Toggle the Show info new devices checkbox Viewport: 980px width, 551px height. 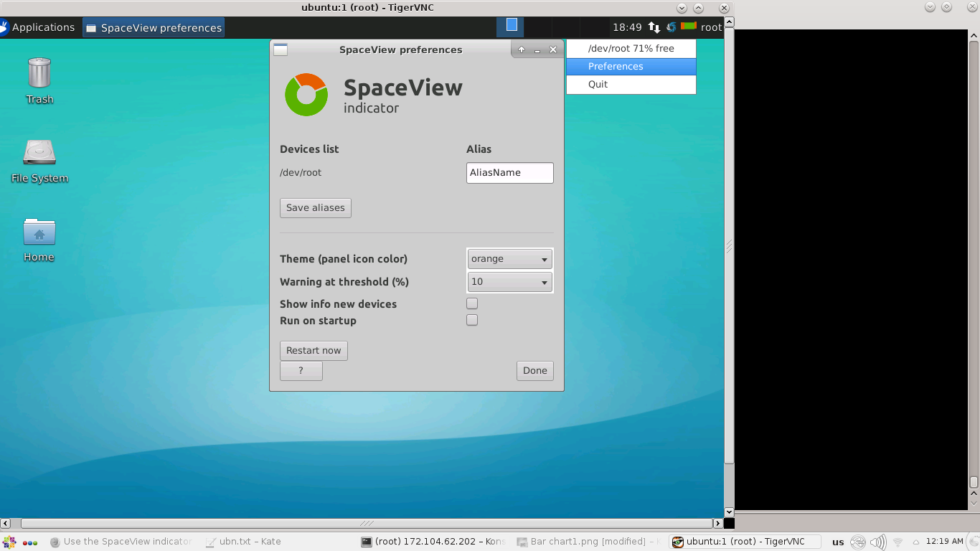click(472, 303)
